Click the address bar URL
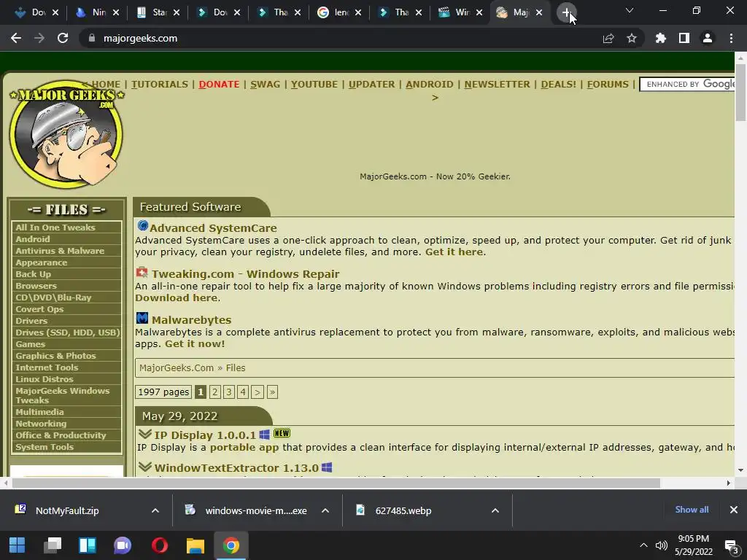 pos(140,38)
